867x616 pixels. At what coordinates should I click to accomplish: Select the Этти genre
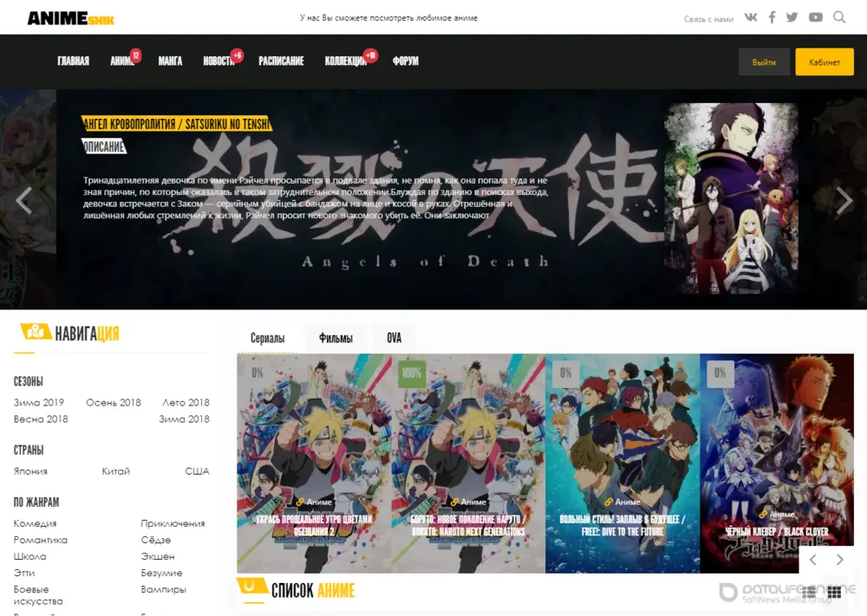[24, 573]
